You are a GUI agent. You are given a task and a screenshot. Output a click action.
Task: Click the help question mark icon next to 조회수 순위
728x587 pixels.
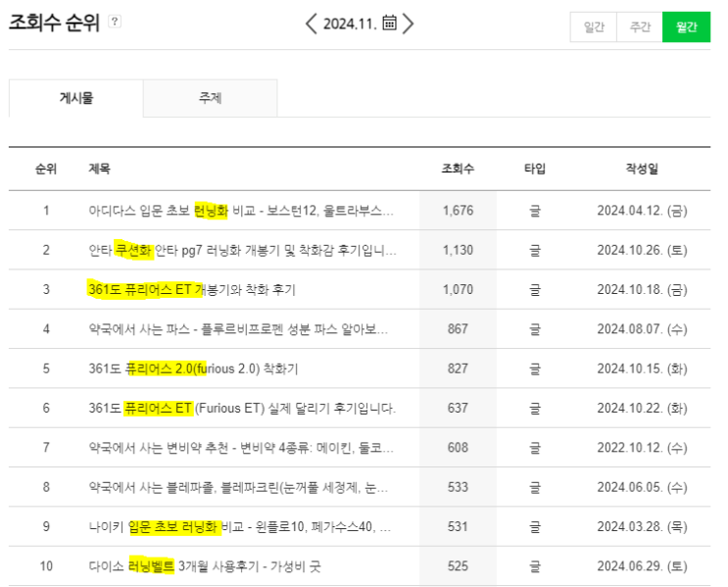pos(115,22)
